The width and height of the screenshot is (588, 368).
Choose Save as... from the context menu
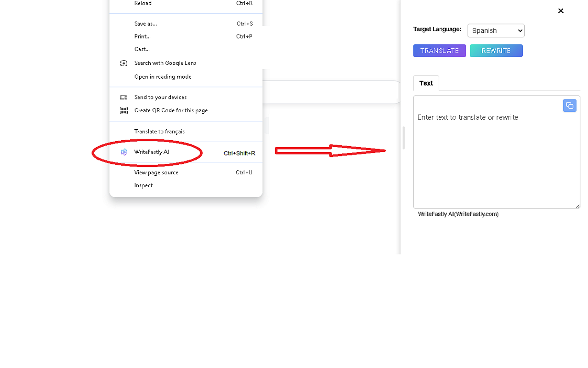pos(186,23)
